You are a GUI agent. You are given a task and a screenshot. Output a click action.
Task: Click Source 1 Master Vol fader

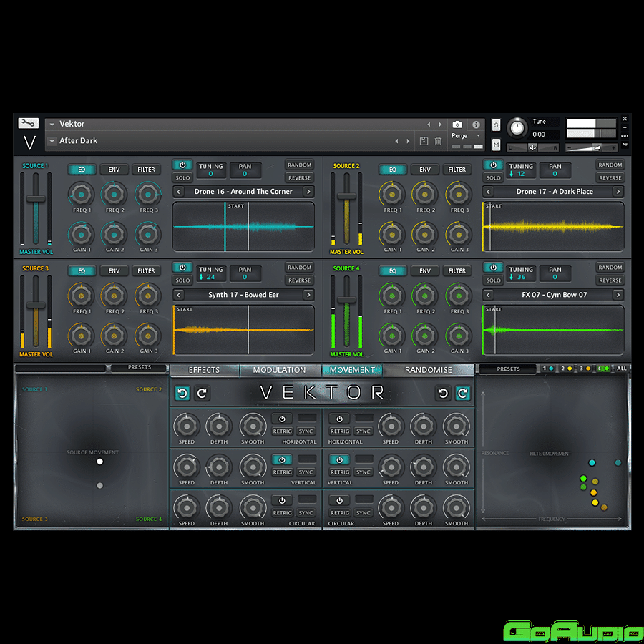36,199
